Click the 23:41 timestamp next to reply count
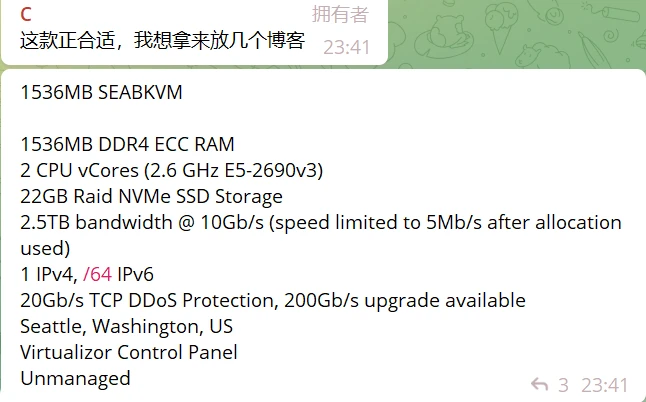The image size is (646, 402). tap(604, 386)
